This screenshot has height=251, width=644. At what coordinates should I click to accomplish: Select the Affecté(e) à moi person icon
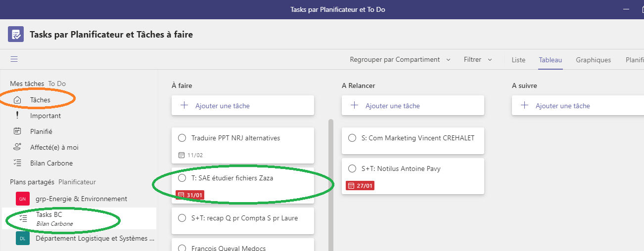(17, 147)
